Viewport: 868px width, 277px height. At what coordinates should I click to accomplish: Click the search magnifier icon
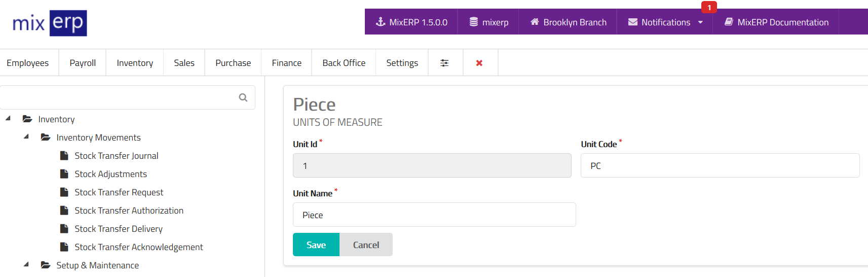[x=243, y=97]
